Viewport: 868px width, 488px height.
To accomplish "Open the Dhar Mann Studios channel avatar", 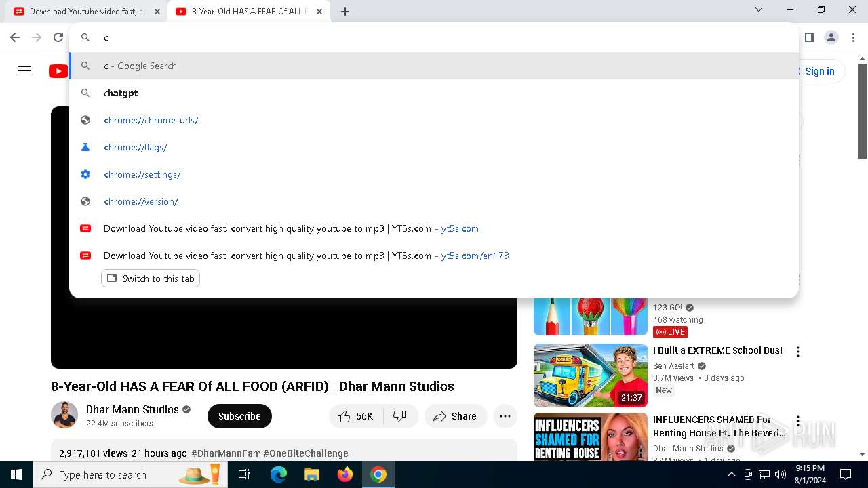I will pos(64,415).
